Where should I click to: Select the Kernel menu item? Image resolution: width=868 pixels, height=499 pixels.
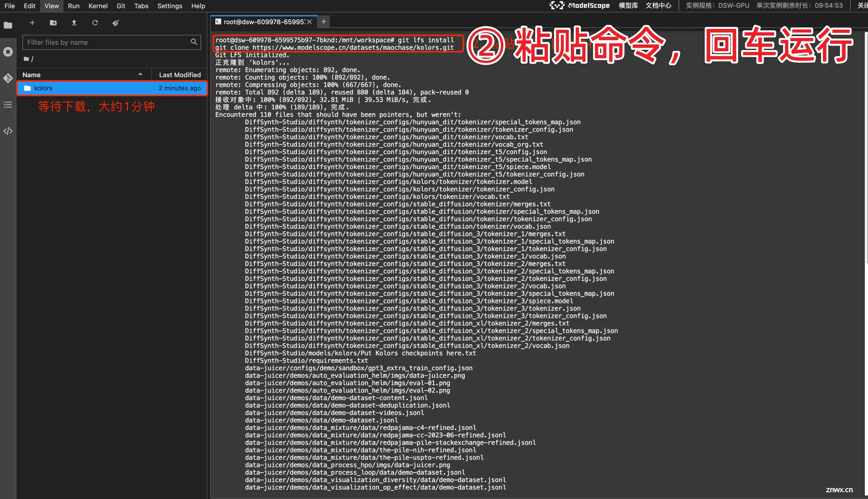[97, 5]
